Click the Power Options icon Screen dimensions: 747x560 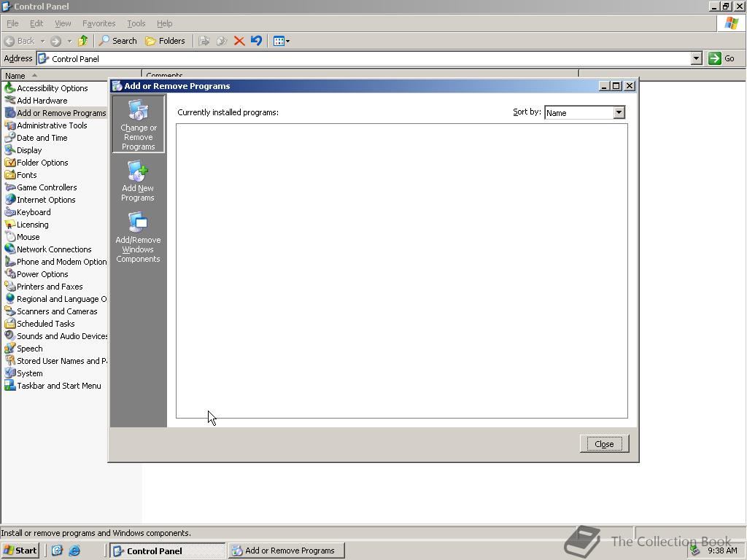pos(9,273)
